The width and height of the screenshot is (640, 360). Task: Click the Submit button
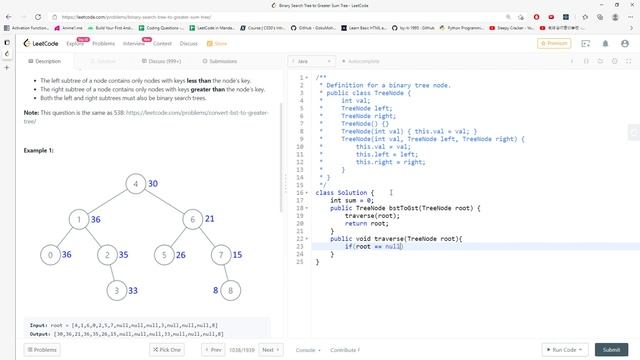tap(611, 350)
